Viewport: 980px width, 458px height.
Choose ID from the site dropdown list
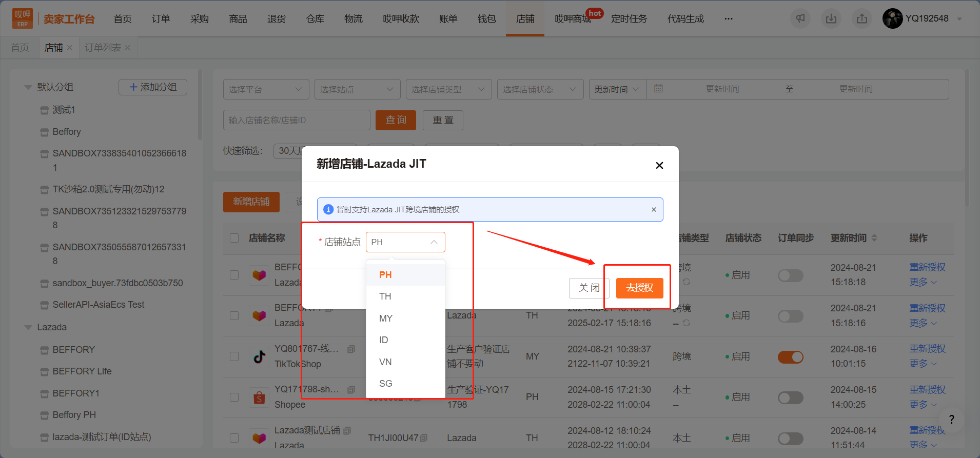click(x=405, y=340)
